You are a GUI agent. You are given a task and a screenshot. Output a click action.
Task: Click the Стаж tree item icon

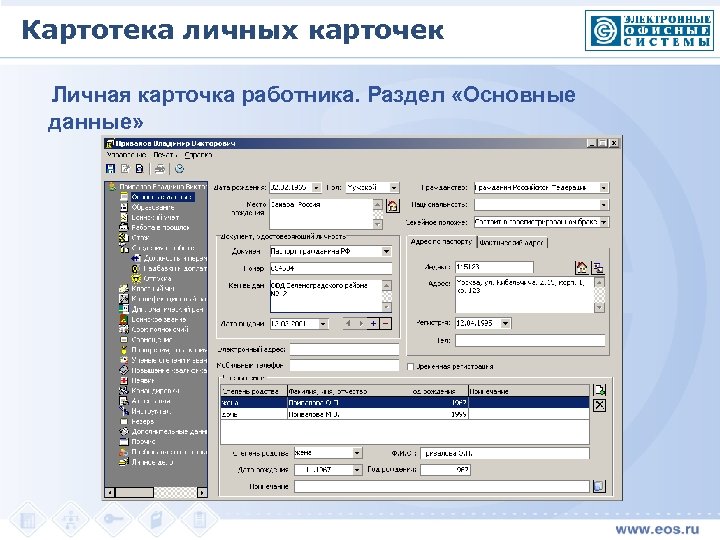click(x=124, y=237)
